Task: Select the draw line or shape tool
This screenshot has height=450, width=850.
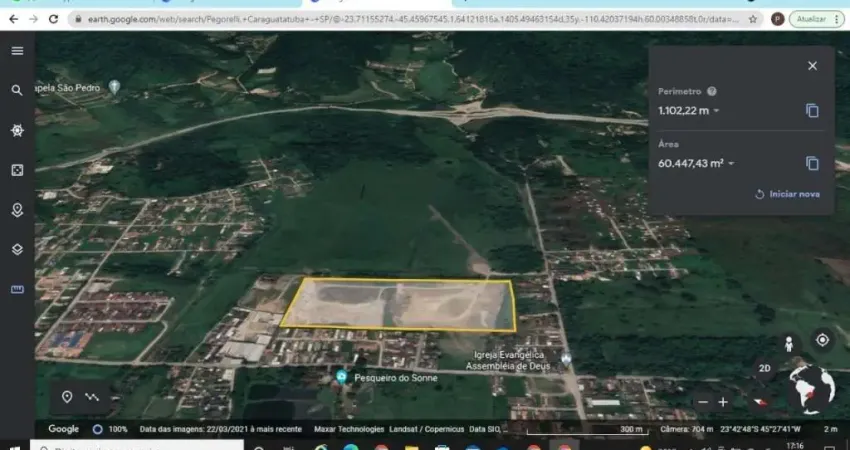Action: tap(92, 397)
